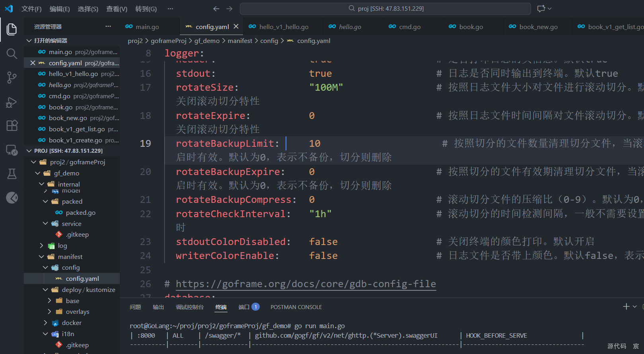Viewport: 644px width, 354px height.
Task: Open the 转到(G) menu
Action: click(146, 9)
